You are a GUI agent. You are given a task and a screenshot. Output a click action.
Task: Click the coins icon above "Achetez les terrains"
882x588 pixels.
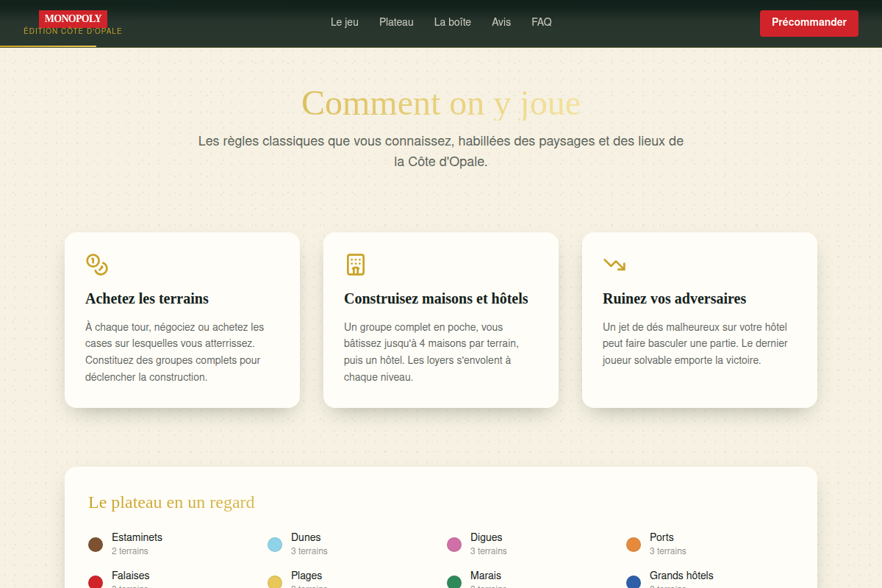click(97, 265)
